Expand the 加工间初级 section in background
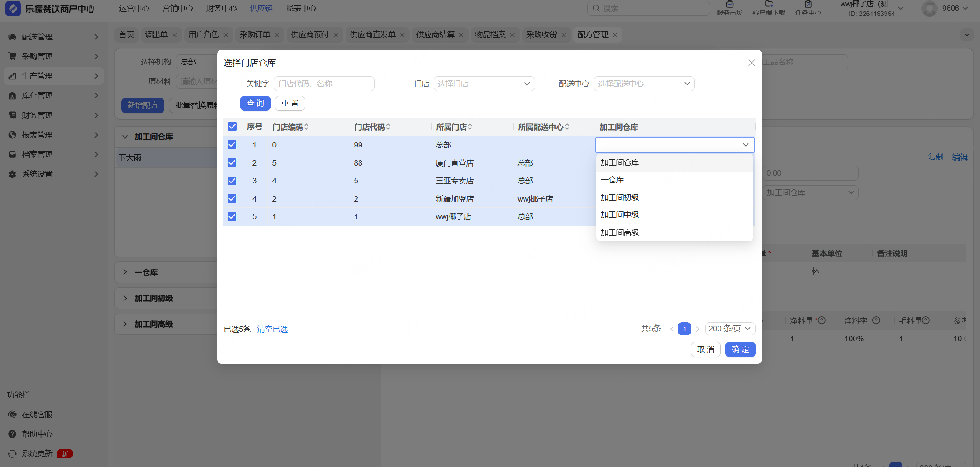 125,298
